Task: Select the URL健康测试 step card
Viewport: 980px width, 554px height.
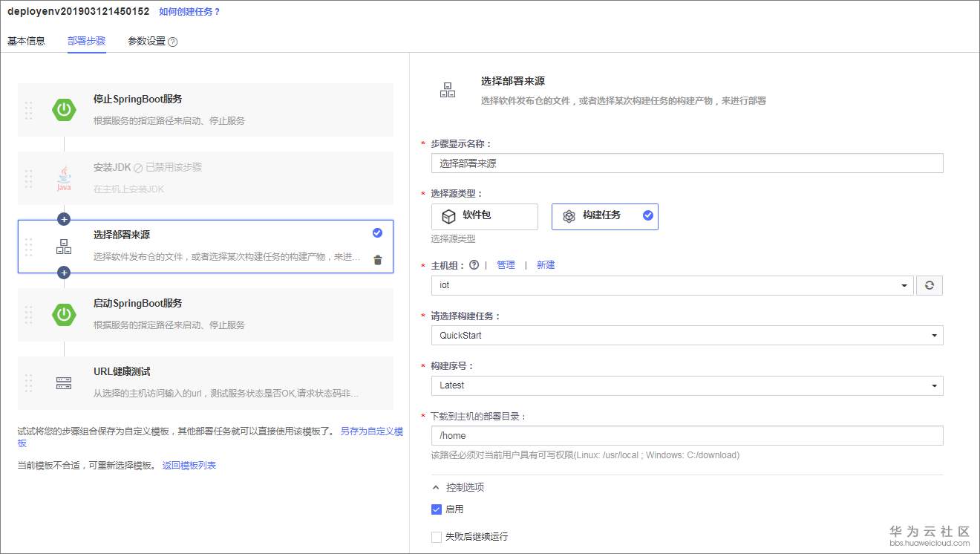Action: pos(206,383)
